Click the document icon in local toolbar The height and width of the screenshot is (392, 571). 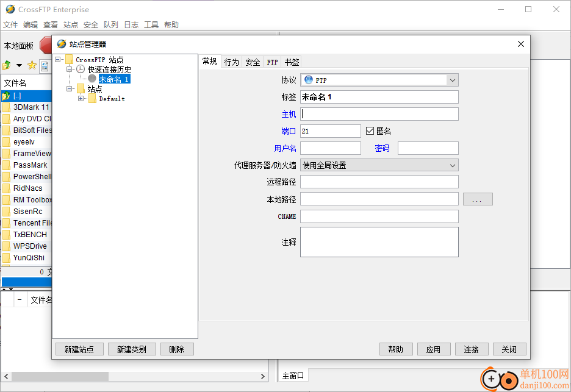tap(45, 66)
